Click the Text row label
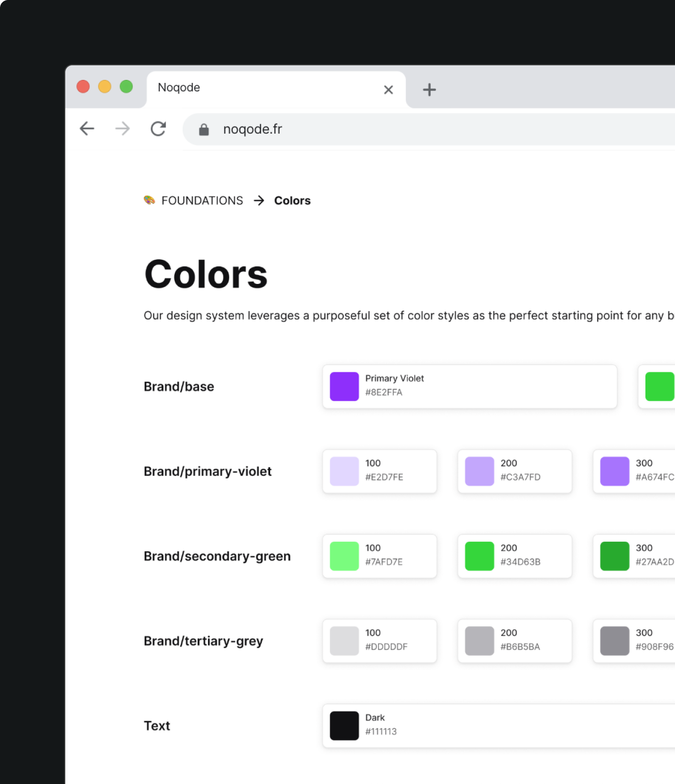This screenshot has height=784, width=675. (x=157, y=726)
